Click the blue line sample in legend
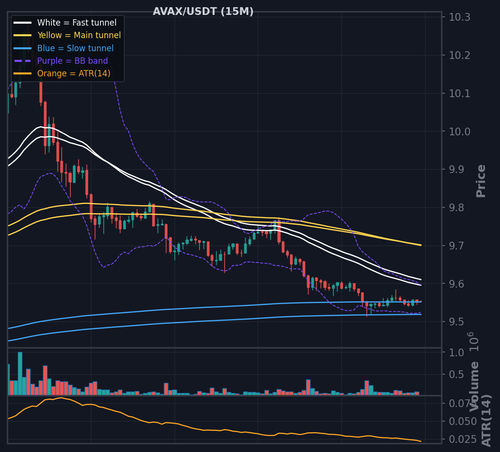500x452 pixels. tap(22, 48)
